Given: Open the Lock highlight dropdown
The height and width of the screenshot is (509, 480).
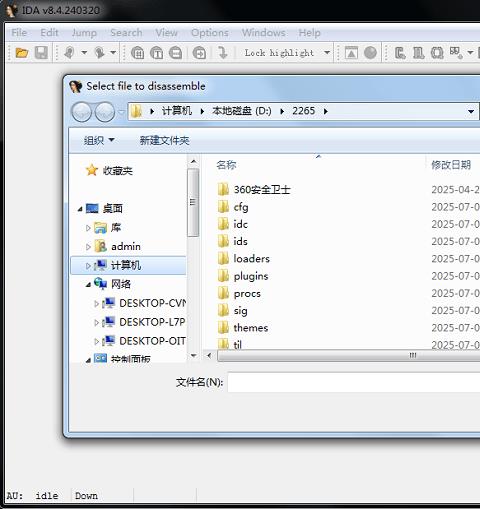Looking at the screenshot, I should click(x=327, y=53).
